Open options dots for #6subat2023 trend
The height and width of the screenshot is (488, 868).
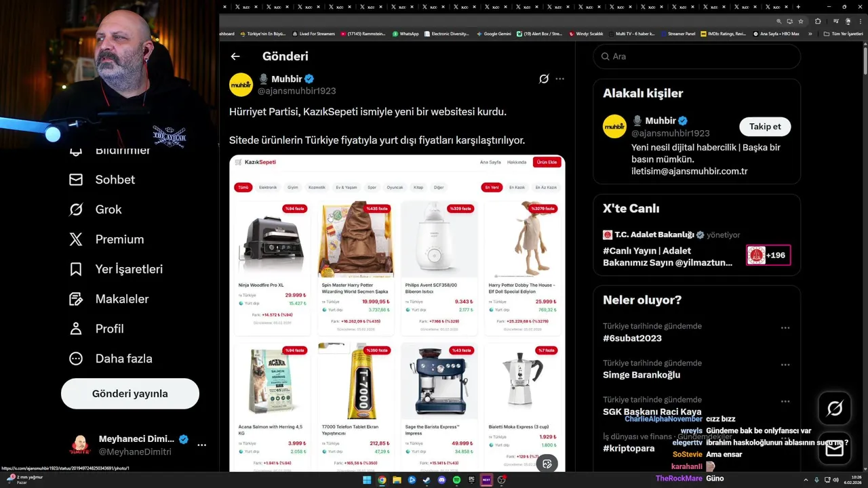click(785, 328)
